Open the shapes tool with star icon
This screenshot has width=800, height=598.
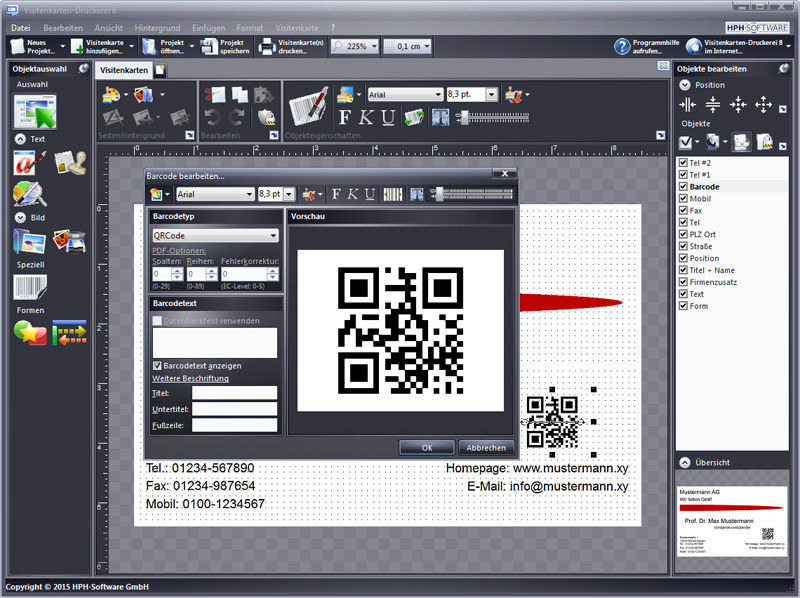click(30, 333)
